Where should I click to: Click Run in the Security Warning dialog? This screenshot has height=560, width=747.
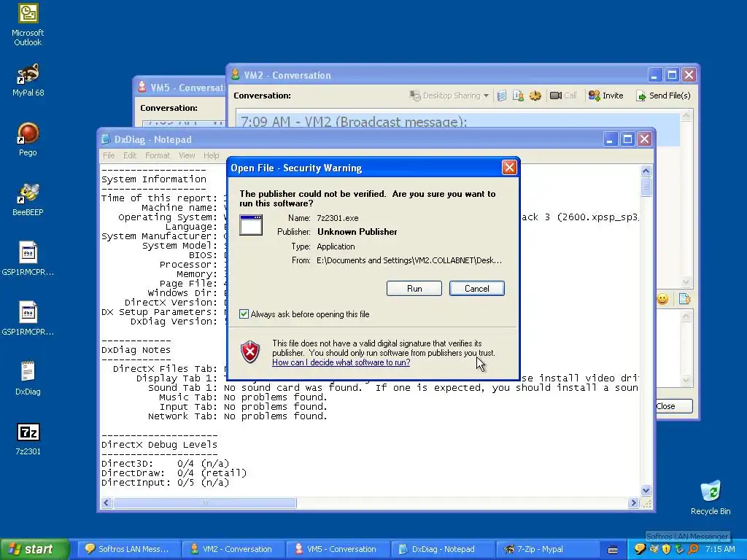(414, 289)
